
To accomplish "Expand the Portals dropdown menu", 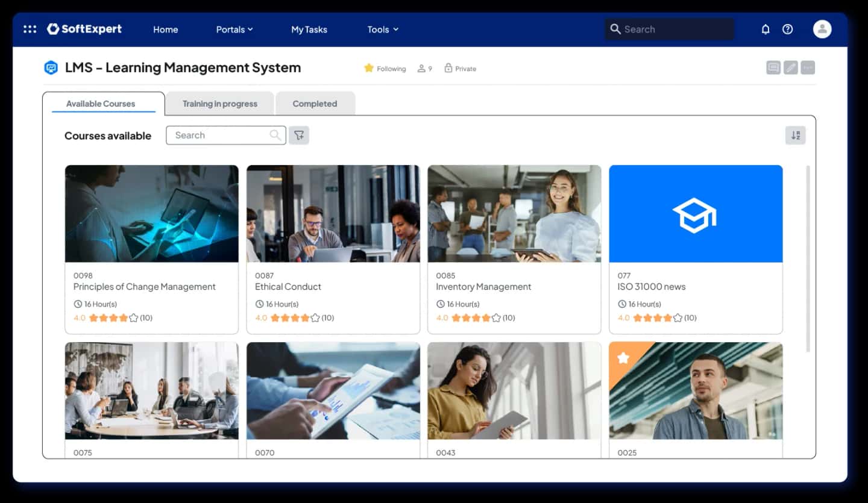I will pos(234,29).
